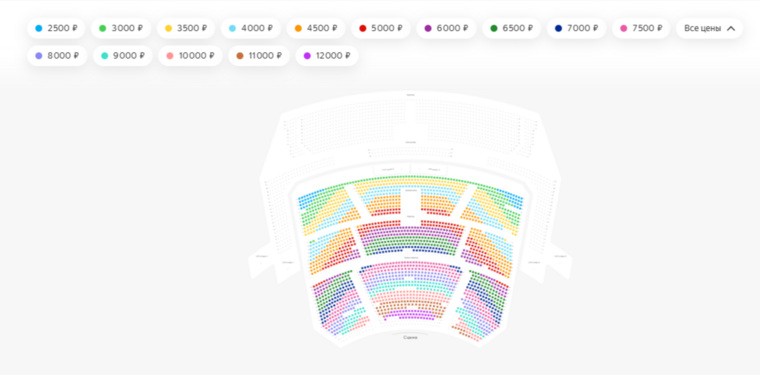The width and height of the screenshot is (760, 375).
Task: Click the 4000 ₽ light blue chip
Action: click(x=251, y=29)
